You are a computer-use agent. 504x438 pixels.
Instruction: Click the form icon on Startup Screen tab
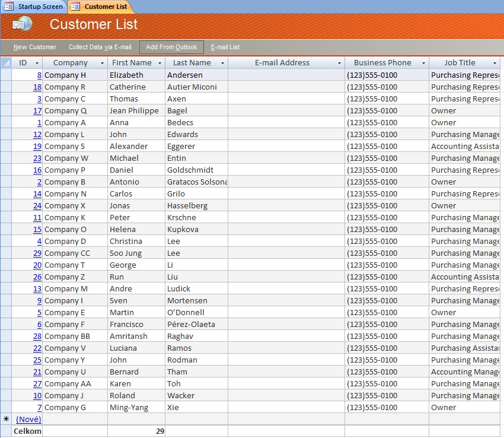[9, 7]
